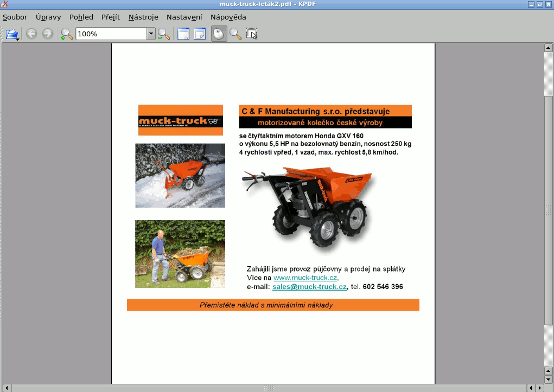Viewport: 554px width, 392px height.
Task: Minimize the KPDF window
Action: (531, 4)
